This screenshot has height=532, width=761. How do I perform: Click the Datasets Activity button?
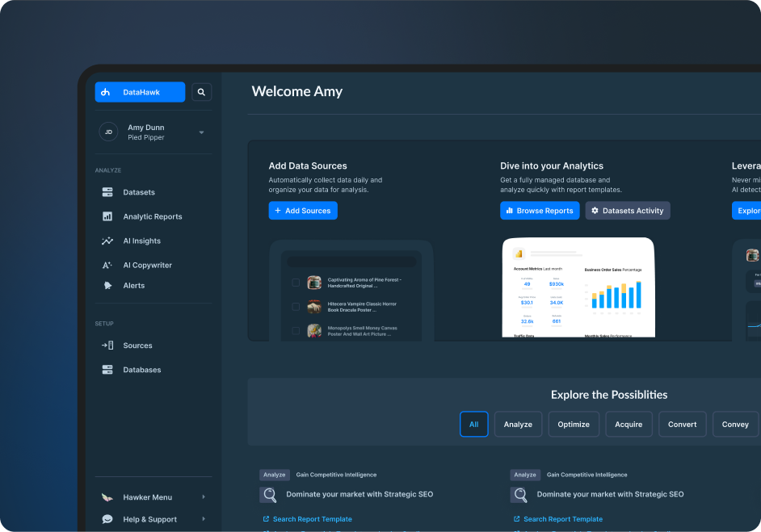pyautogui.click(x=628, y=211)
